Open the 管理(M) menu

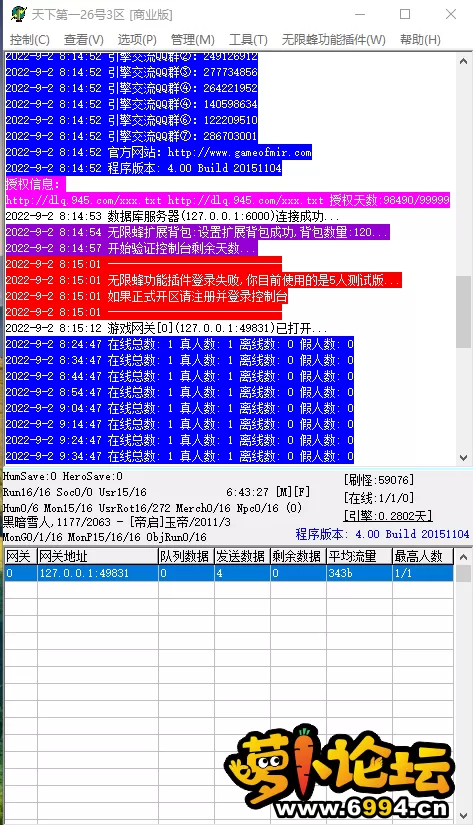193,39
